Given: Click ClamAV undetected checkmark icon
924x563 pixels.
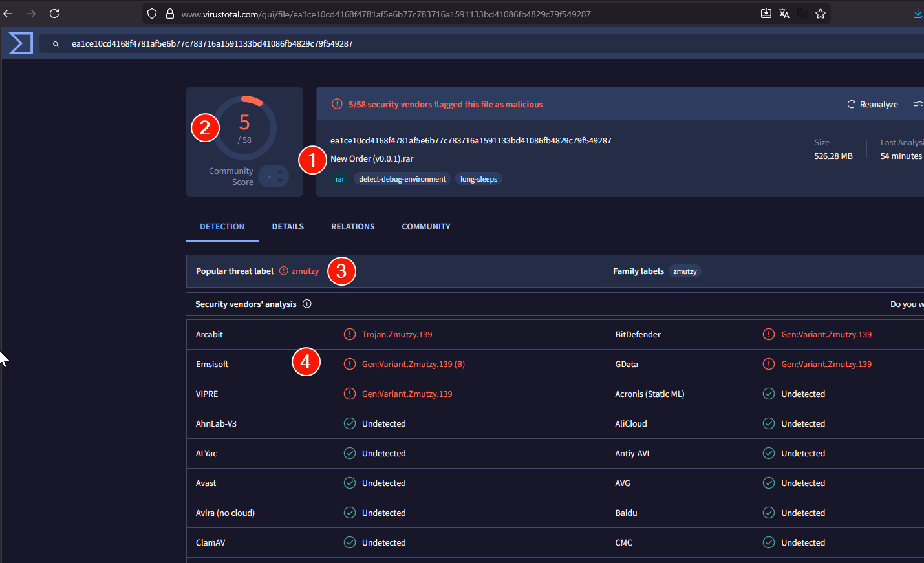Looking at the screenshot, I should tap(350, 542).
